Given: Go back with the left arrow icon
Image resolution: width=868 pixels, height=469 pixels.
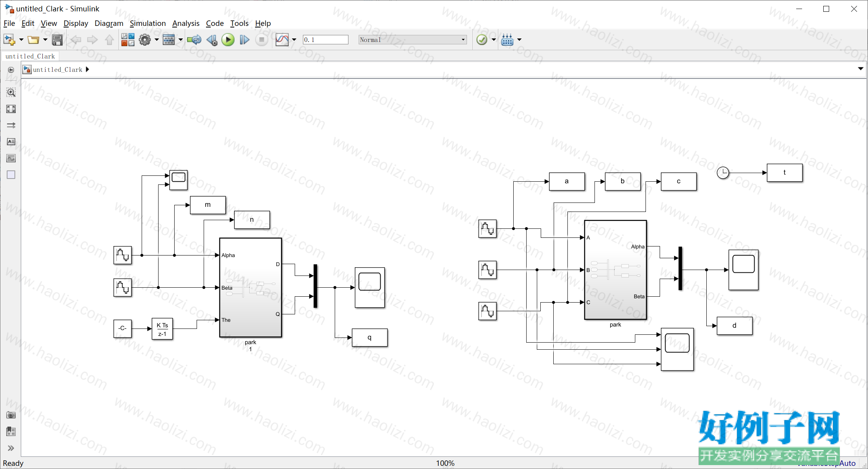Looking at the screenshot, I should 76,40.
